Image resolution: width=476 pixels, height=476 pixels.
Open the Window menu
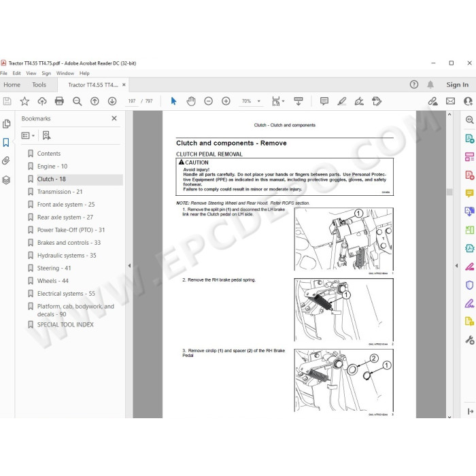coord(65,73)
